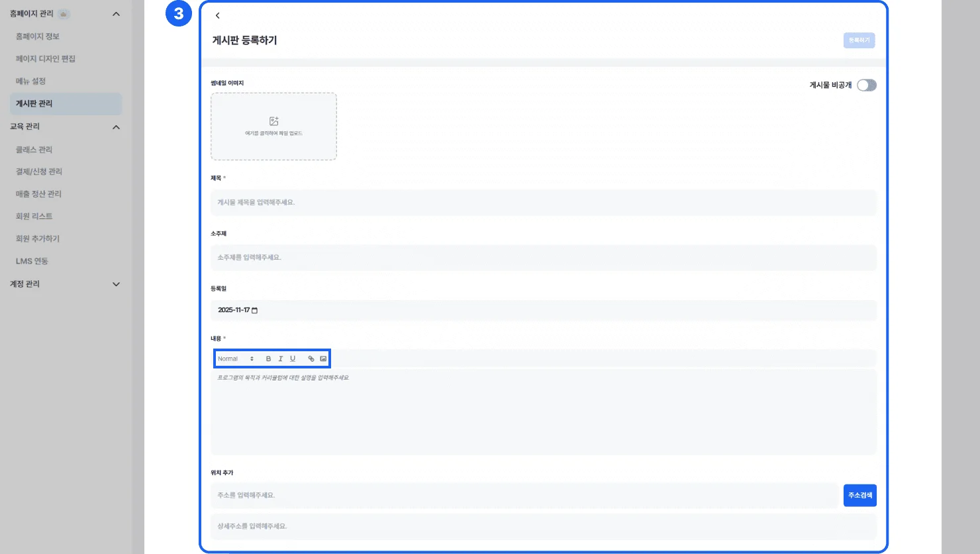Apply bold formatting in the content toolbar
Screen dimensions: 980x554
(268, 359)
